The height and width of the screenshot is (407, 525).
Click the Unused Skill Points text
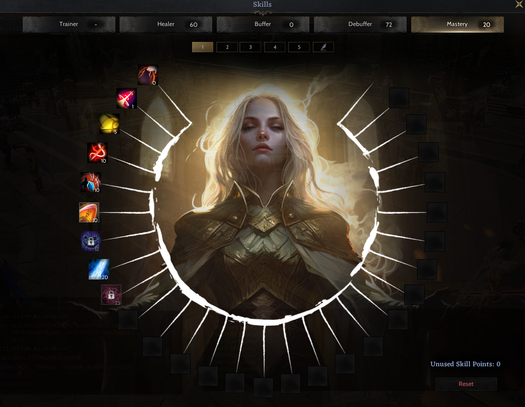click(465, 364)
